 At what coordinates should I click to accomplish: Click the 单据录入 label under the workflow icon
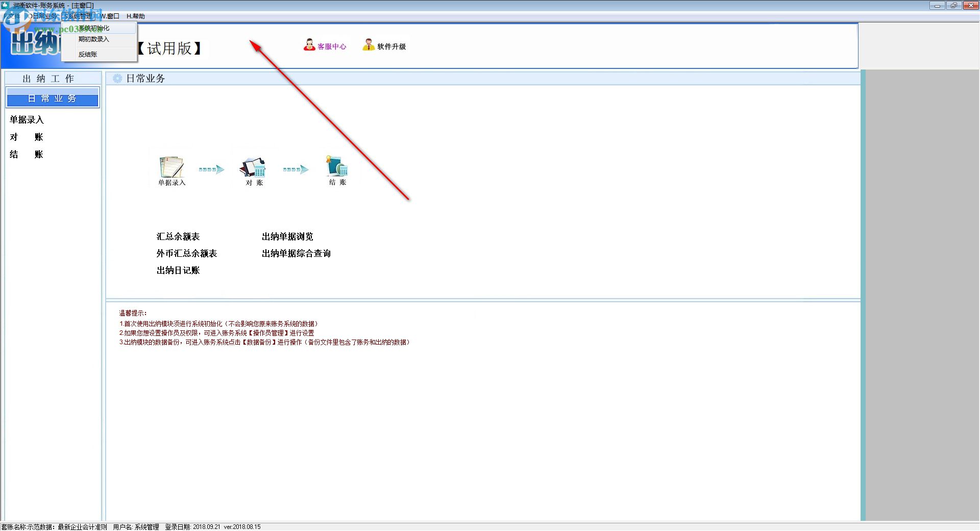(171, 183)
